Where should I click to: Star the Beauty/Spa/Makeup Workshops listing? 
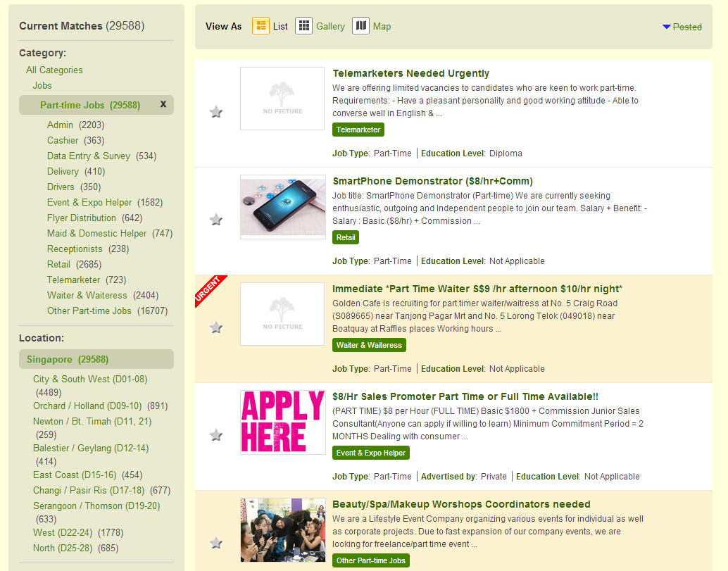coord(216,543)
